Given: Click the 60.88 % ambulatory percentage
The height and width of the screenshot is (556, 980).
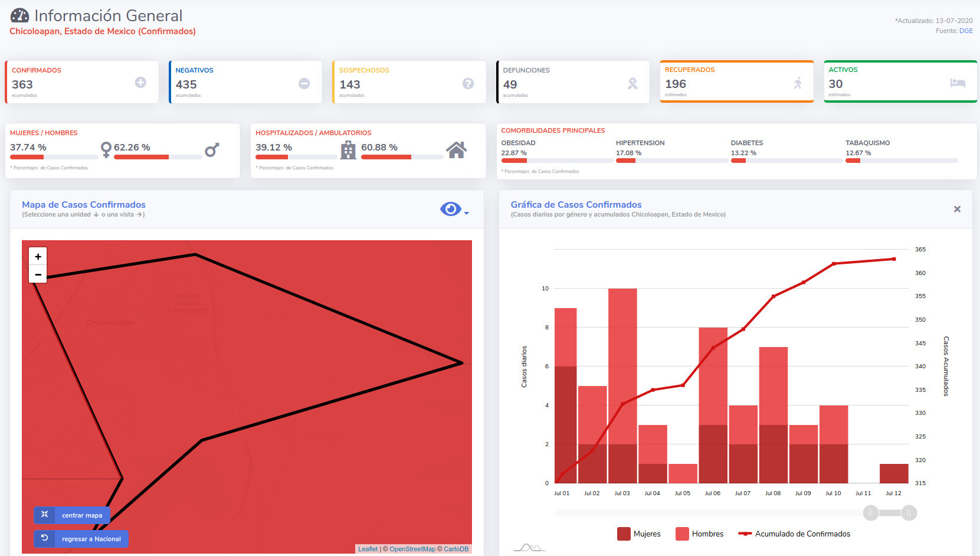Looking at the screenshot, I should pyautogui.click(x=379, y=147).
